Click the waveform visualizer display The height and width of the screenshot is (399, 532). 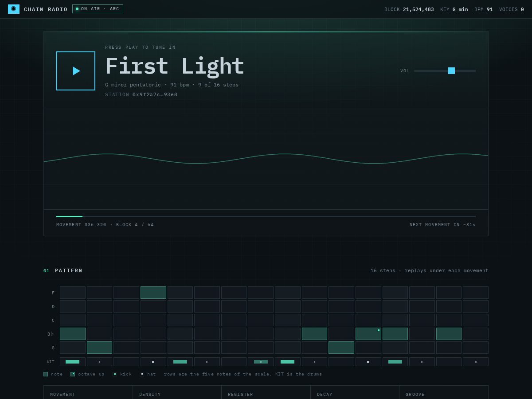point(266,159)
